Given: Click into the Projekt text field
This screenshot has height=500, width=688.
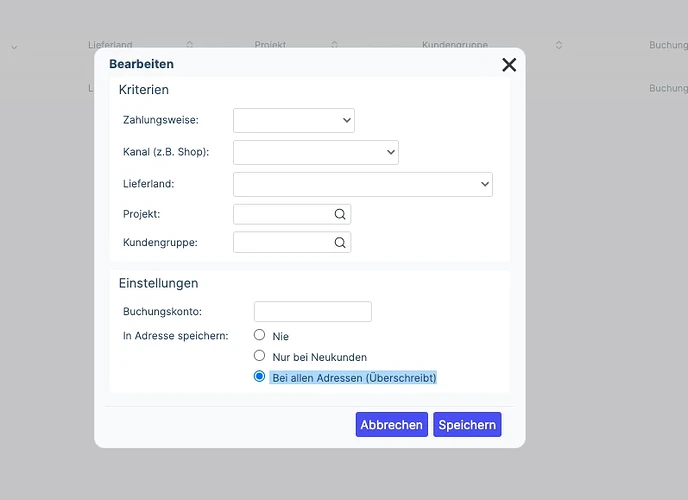Looking at the screenshot, I should click(283, 214).
